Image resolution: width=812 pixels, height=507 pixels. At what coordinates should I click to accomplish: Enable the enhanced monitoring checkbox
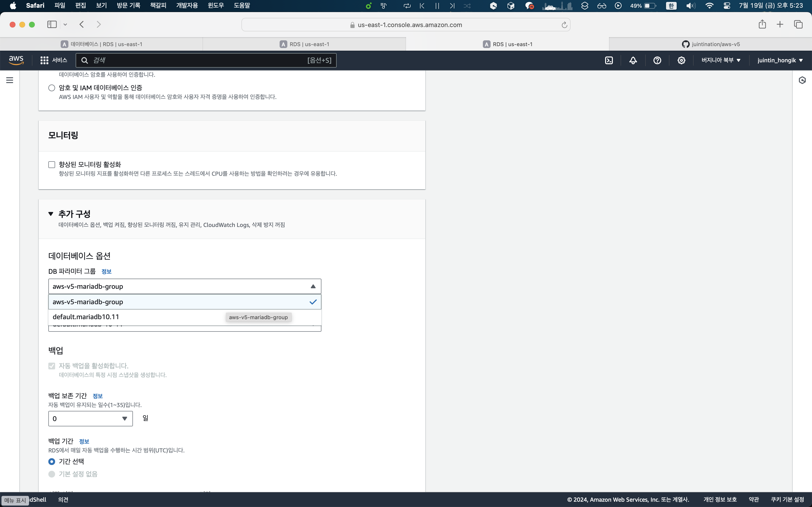[52, 165]
